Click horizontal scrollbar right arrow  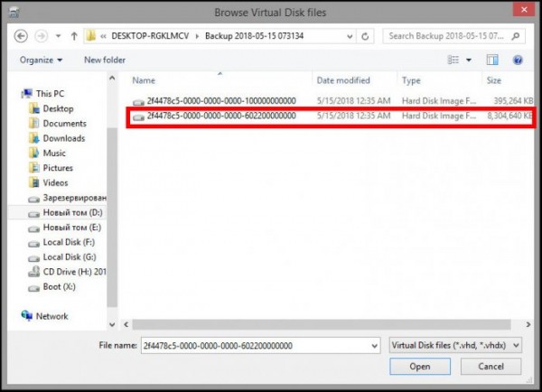click(x=528, y=324)
